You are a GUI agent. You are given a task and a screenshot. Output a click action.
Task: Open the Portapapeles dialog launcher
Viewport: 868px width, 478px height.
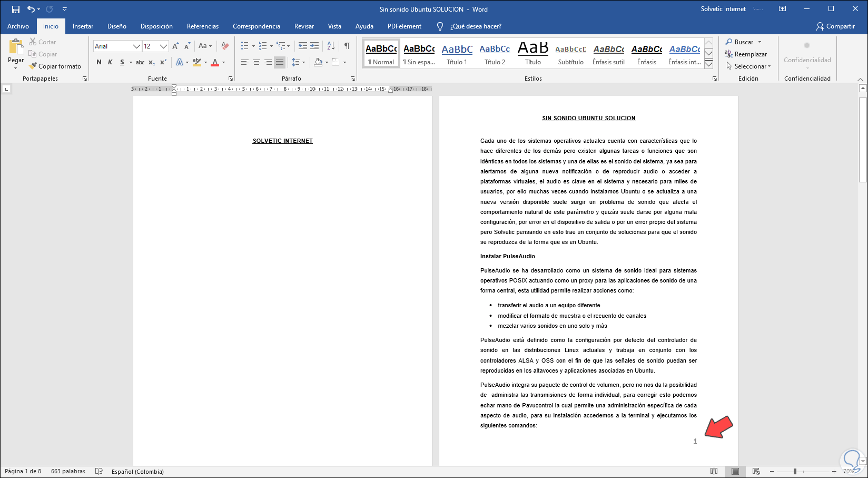pyautogui.click(x=85, y=79)
